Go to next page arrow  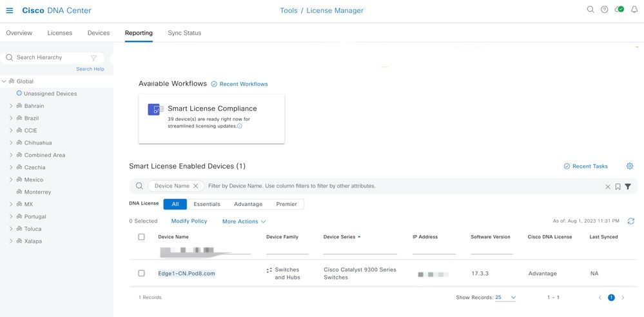[623, 297]
